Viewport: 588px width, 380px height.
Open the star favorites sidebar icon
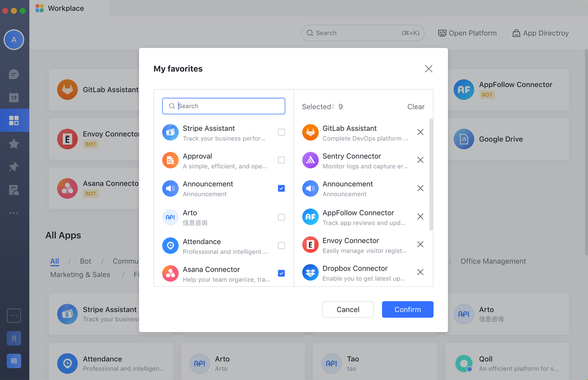click(14, 144)
